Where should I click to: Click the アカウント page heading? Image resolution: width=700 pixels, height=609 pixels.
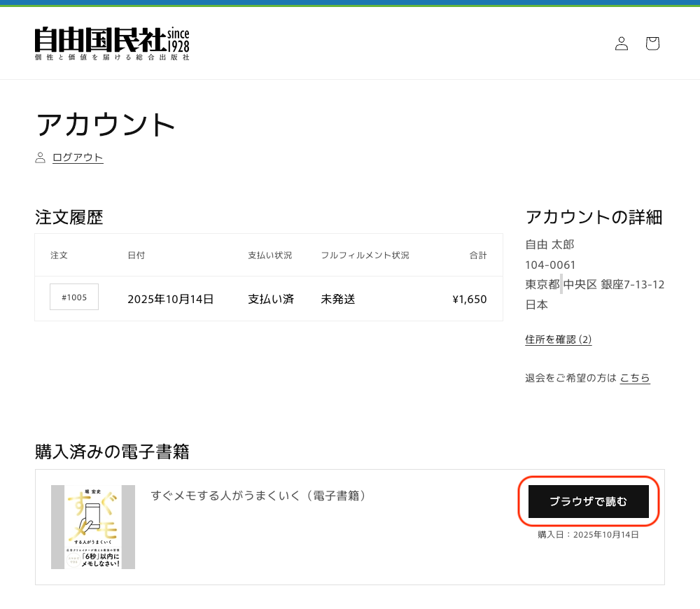point(106,125)
